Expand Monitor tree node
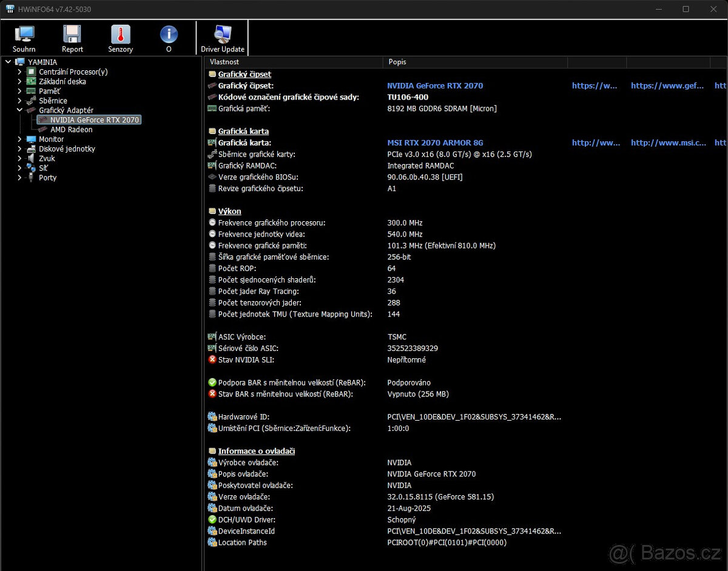The height and width of the screenshot is (571, 728). click(19, 139)
